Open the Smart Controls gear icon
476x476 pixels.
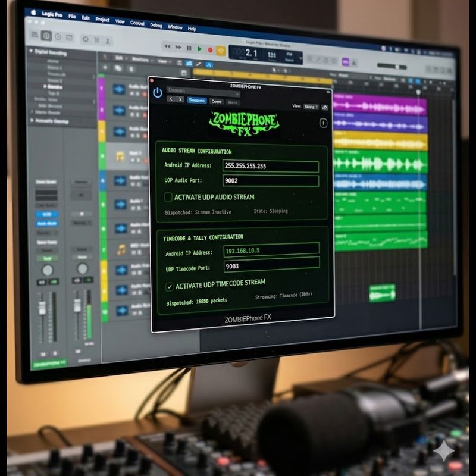pyautogui.click(x=86, y=39)
